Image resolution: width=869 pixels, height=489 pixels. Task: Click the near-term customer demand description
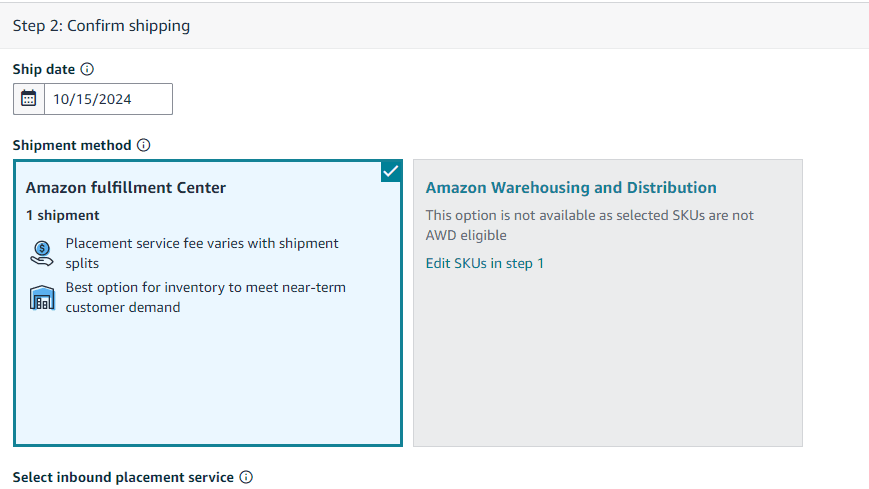point(206,297)
